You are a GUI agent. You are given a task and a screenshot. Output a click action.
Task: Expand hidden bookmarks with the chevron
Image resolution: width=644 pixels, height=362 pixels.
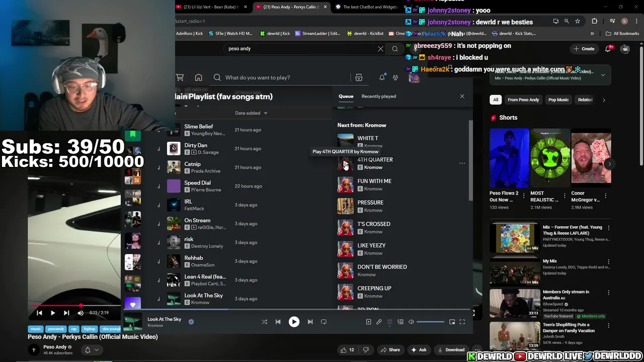[x=592, y=34]
